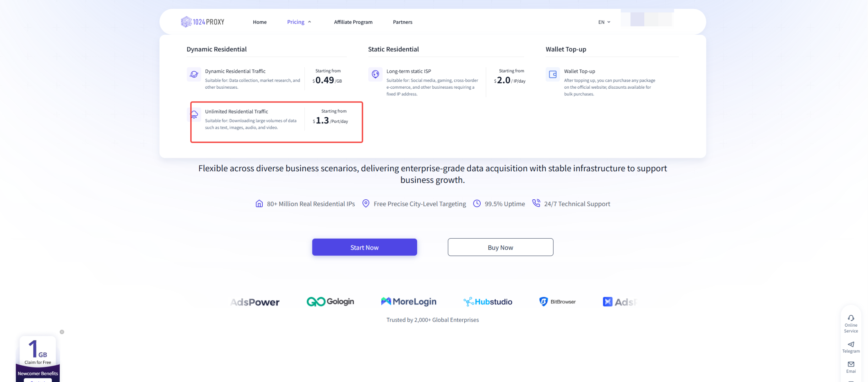
Task: Open Online Service headset icon
Action: (851, 318)
